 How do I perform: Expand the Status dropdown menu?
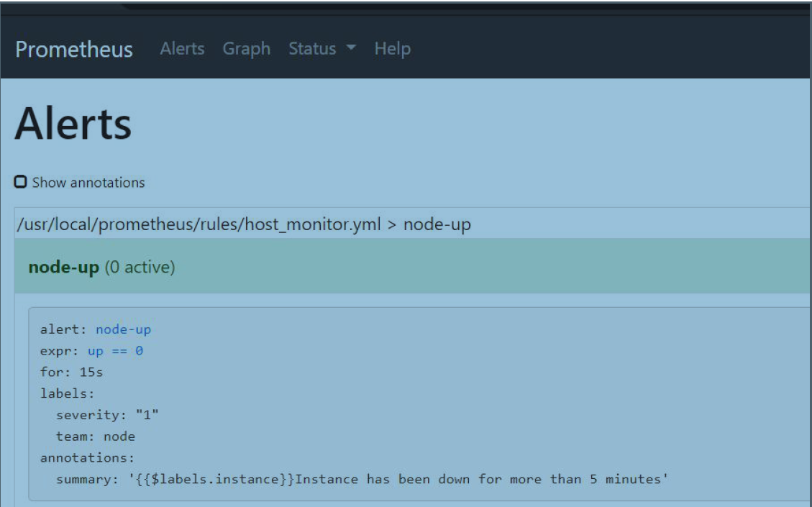pos(322,49)
